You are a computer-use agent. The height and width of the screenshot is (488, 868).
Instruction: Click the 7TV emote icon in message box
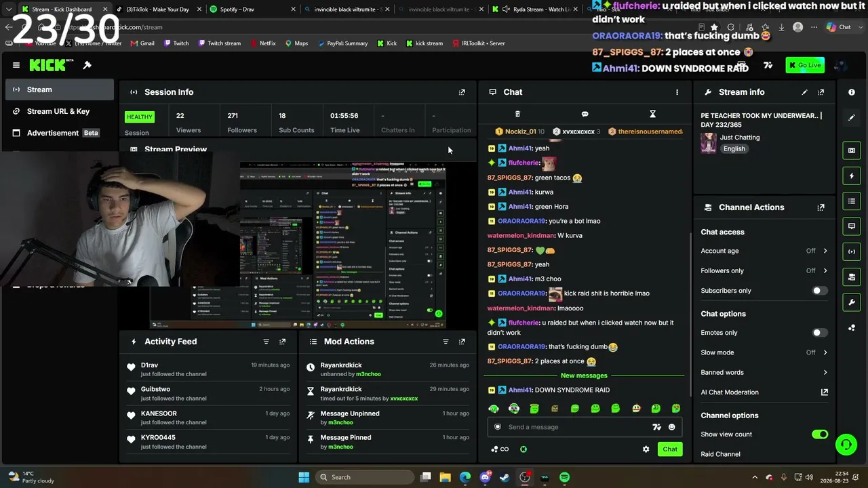click(656, 427)
